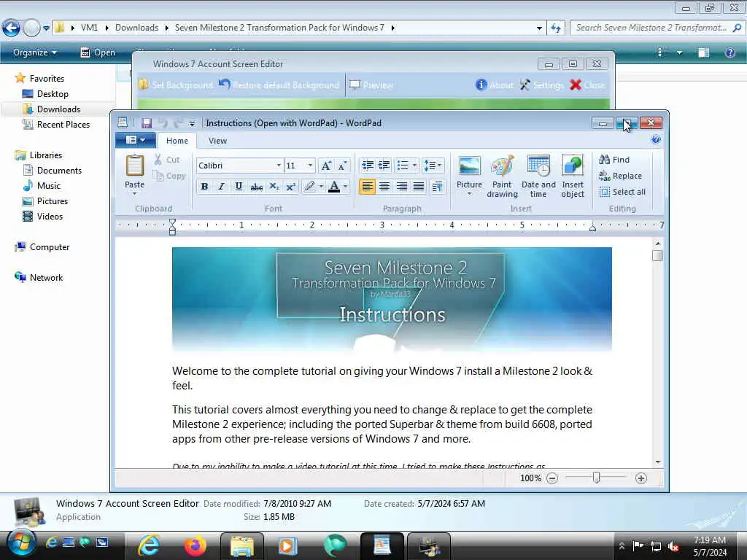Open Settings in Account Screen Editor

(542, 85)
